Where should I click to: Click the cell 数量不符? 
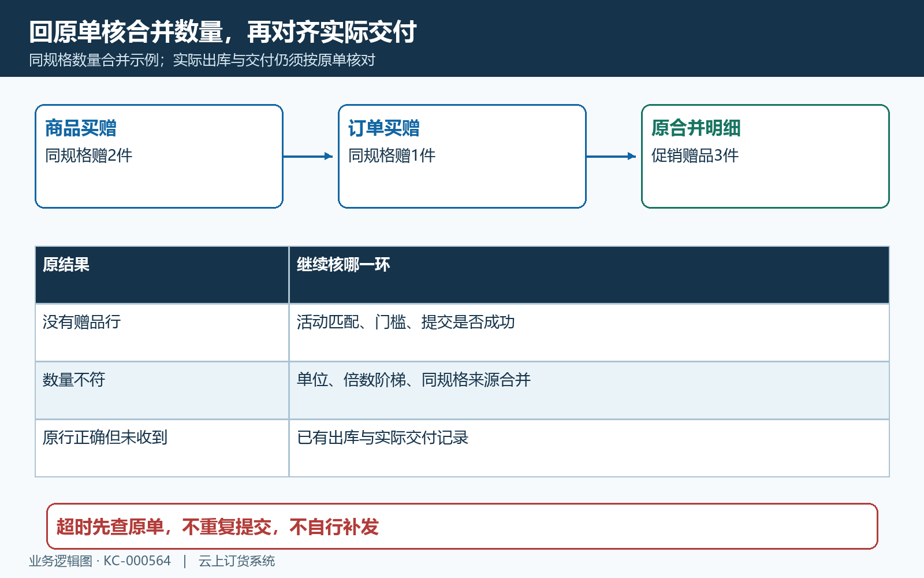click(x=162, y=391)
